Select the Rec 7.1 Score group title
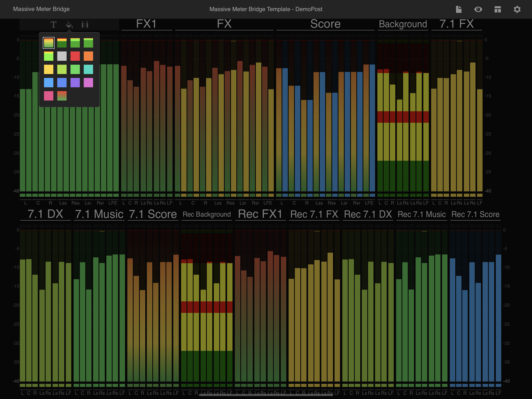The image size is (532, 399). (476, 214)
